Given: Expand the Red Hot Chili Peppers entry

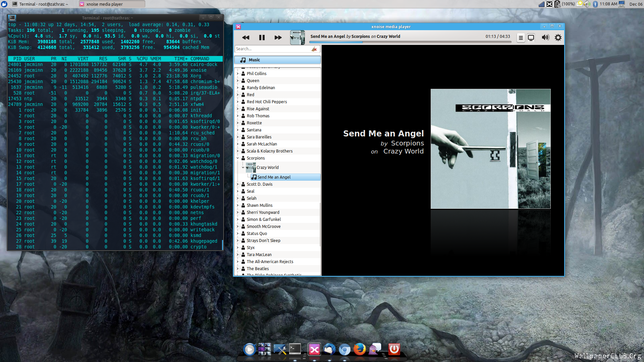Looking at the screenshot, I should coord(238,102).
